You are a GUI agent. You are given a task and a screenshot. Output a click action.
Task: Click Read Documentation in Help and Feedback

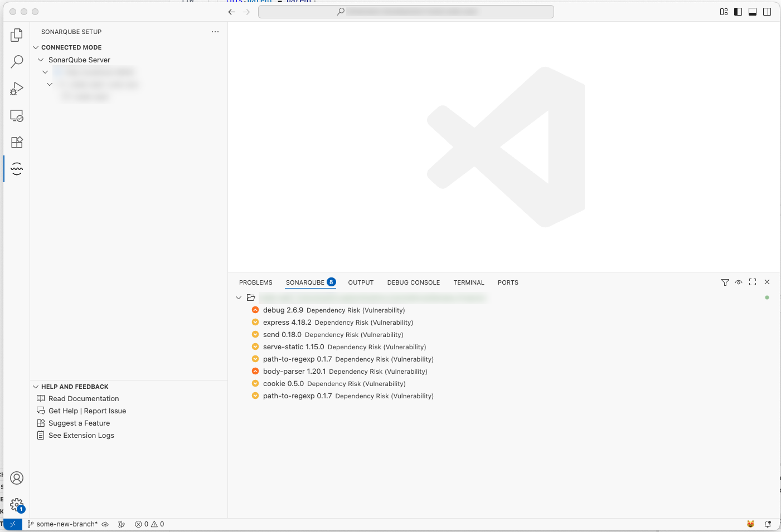tap(84, 398)
